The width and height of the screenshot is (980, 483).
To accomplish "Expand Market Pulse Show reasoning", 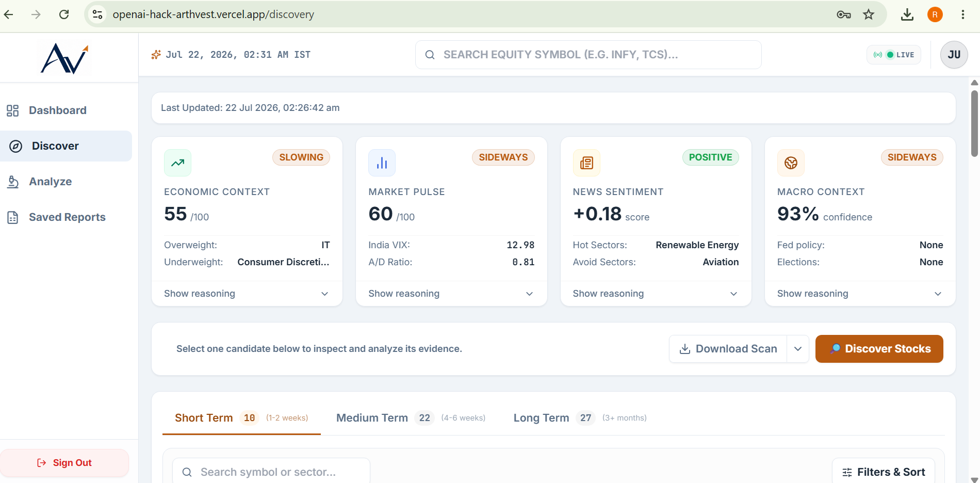I will coord(451,294).
